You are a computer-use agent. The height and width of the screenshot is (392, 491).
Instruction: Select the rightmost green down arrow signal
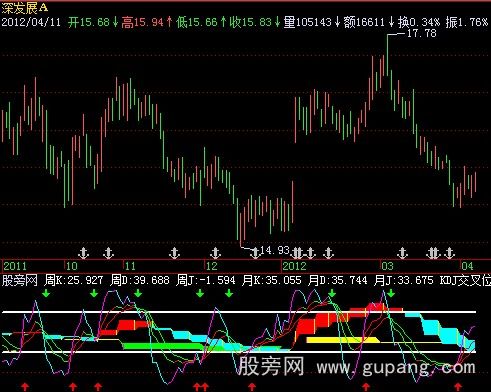[x=391, y=293]
